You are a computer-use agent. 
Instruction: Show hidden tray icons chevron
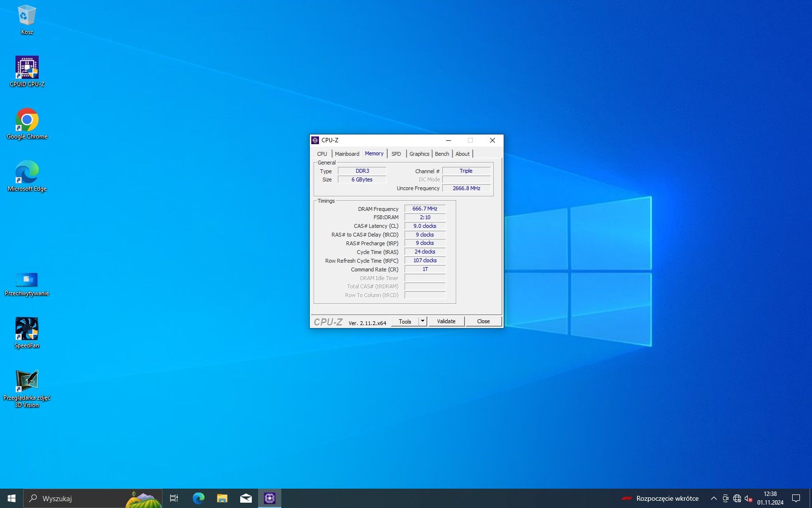713,498
